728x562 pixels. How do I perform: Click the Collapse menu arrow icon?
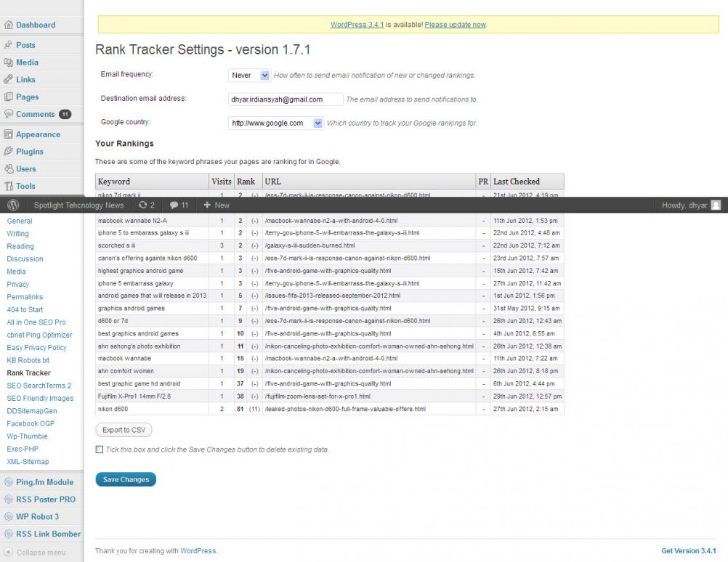(9, 553)
